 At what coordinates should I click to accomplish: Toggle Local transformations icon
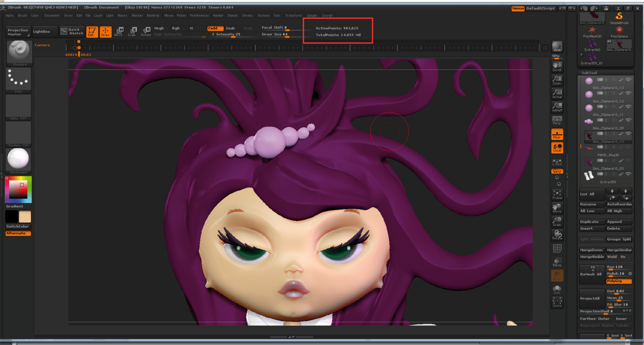coord(557,147)
